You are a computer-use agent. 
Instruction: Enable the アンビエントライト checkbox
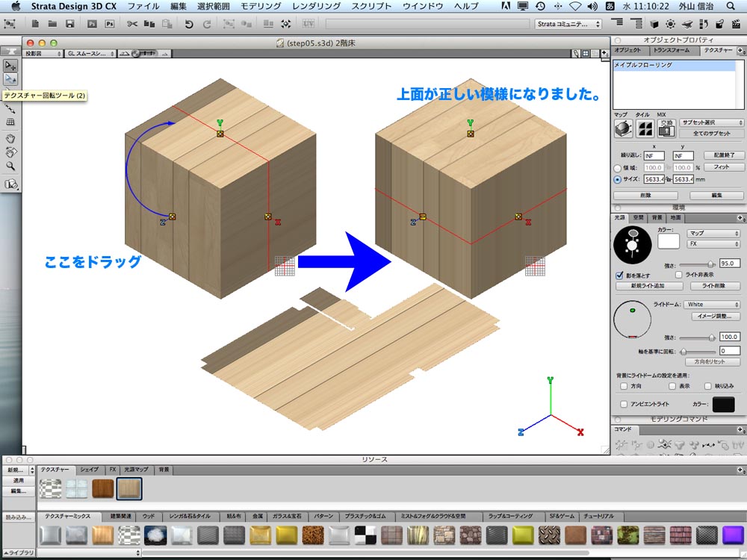pyautogui.click(x=624, y=404)
